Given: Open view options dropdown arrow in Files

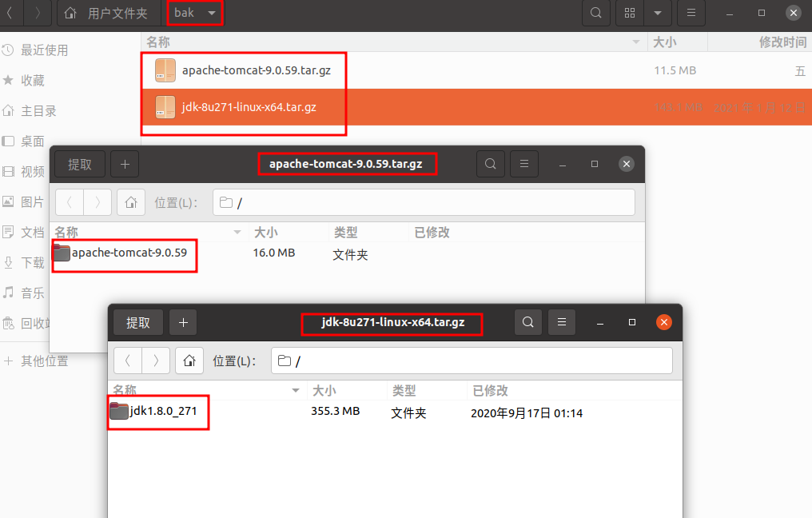Looking at the screenshot, I should click(x=658, y=13).
